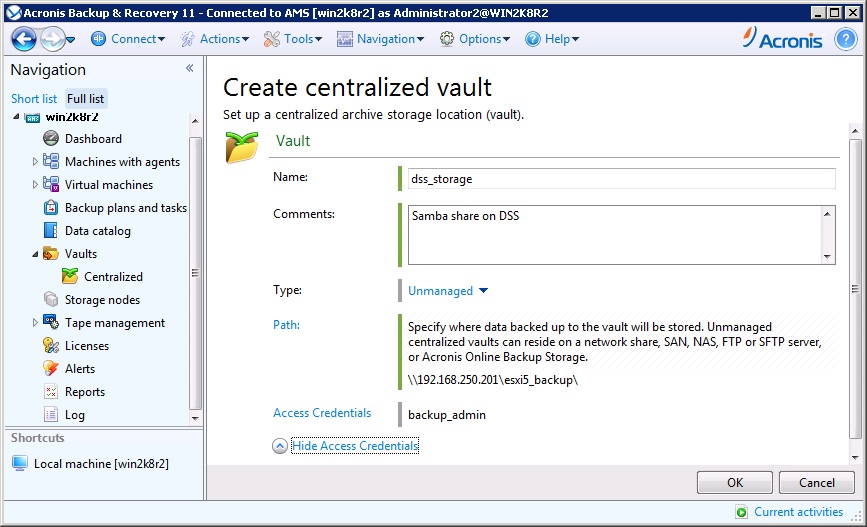Click the OK button
867x527 pixels.
click(735, 483)
